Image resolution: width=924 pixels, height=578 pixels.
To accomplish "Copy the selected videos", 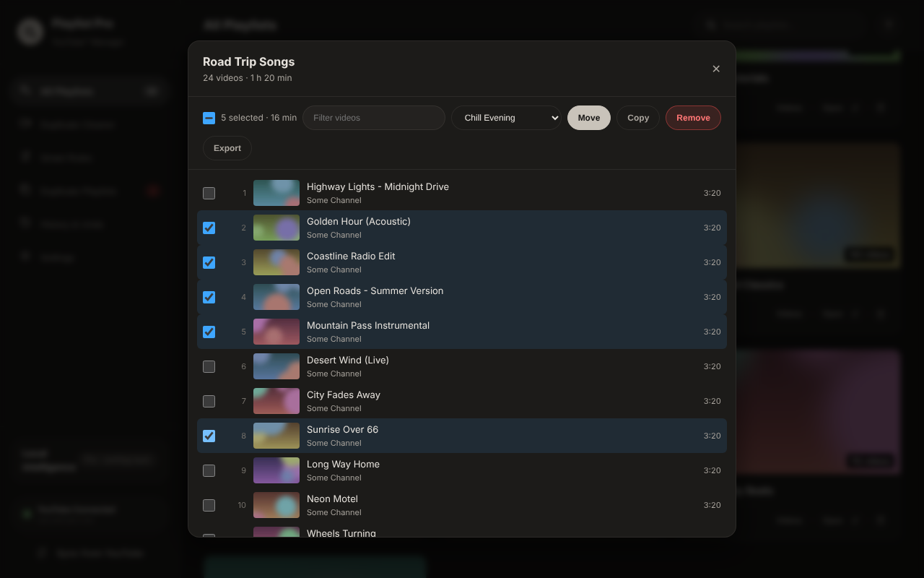I will click(x=638, y=118).
